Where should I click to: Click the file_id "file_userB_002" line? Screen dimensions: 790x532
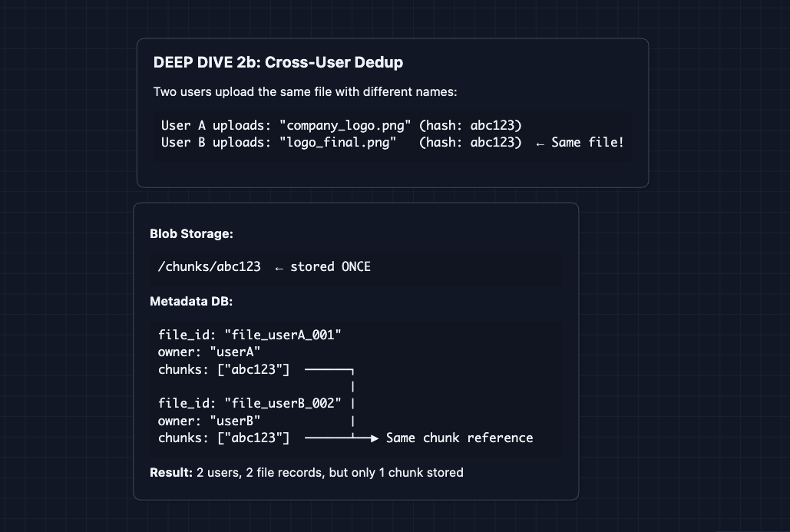point(250,403)
